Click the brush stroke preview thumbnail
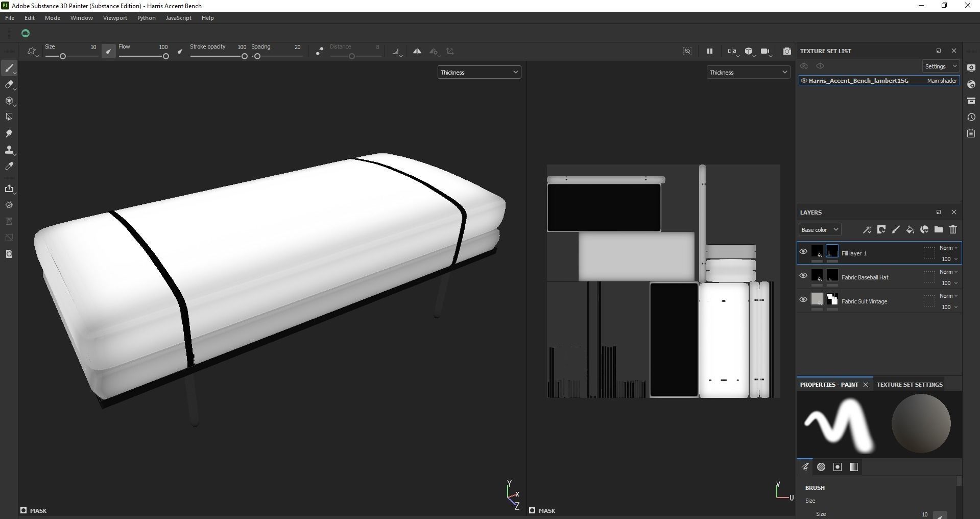This screenshot has height=519, width=980. tap(839, 425)
